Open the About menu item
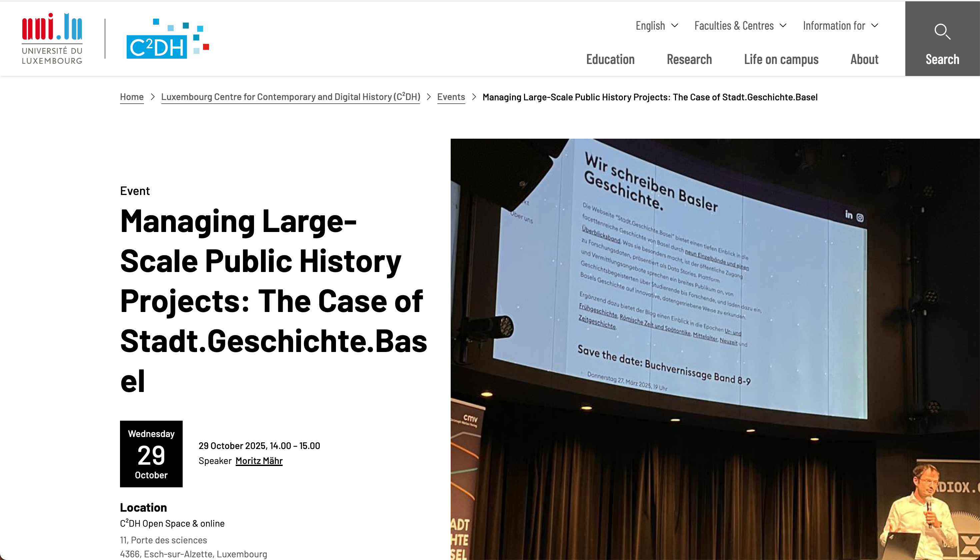Screen dimensions: 980x560 point(864,59)
